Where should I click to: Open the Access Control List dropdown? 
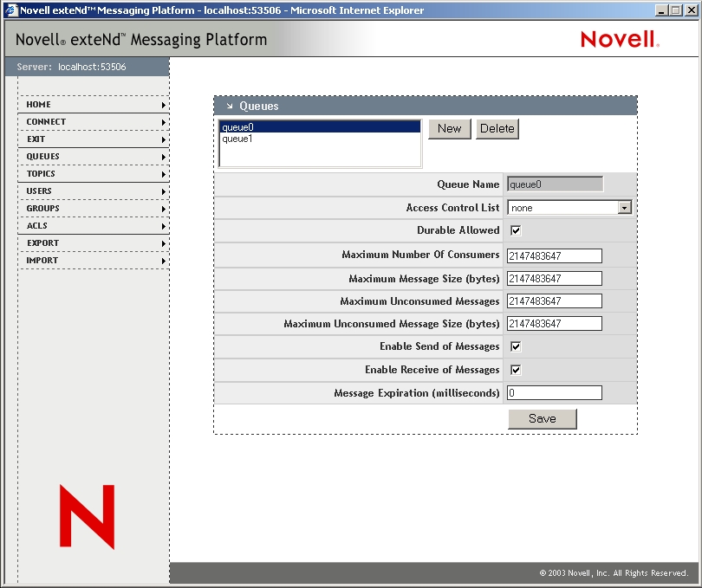point(624,208)
